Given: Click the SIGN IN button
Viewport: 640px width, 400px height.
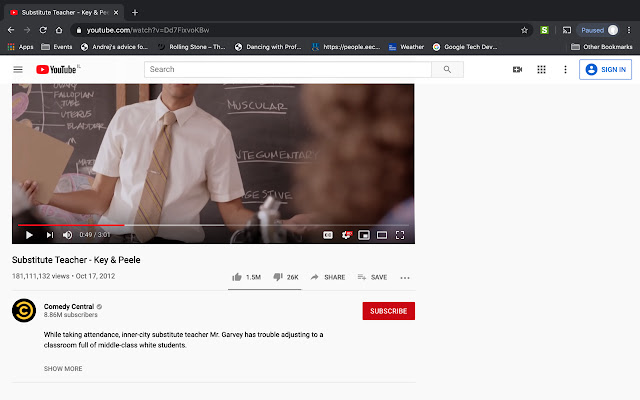Looking at the screenshot, I should [x=605, y=69].
